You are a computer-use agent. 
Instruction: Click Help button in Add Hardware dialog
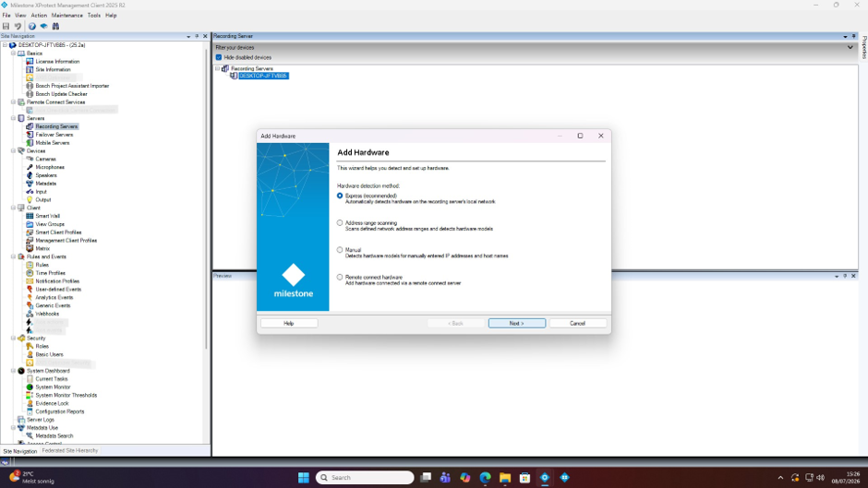(x=289, y=323)
